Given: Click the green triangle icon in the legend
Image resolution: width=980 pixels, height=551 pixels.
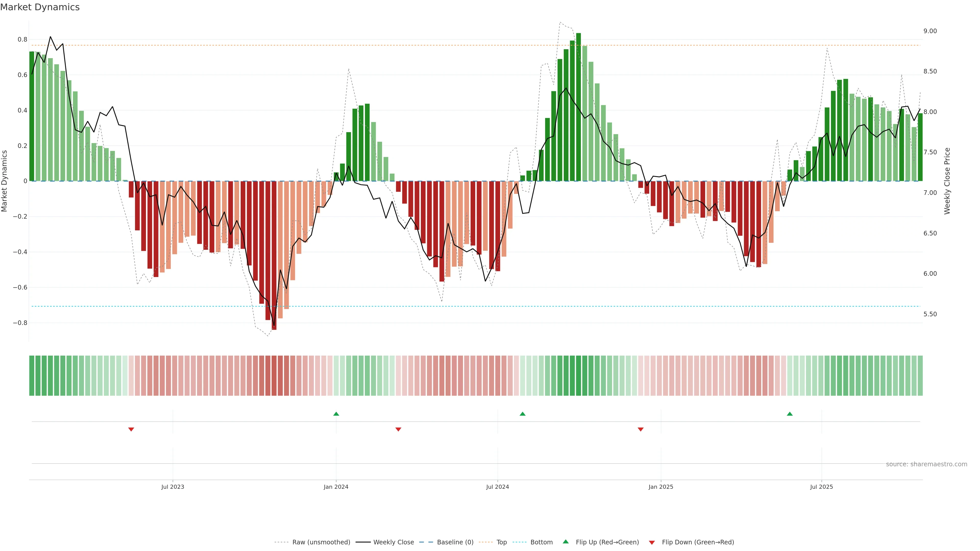Looking at the screenshot, I should [566, 542].
